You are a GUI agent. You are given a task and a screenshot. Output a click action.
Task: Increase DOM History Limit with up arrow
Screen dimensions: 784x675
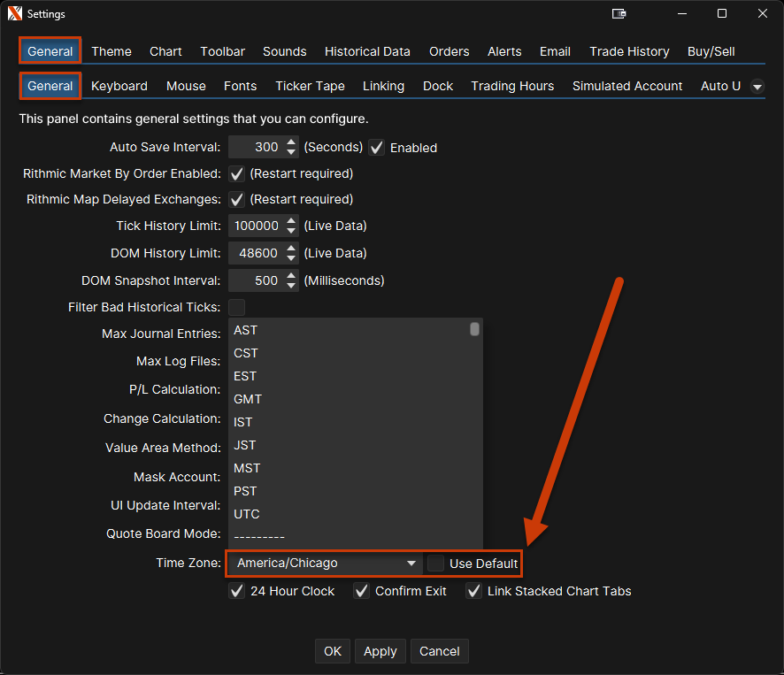(x=291, y=249)
